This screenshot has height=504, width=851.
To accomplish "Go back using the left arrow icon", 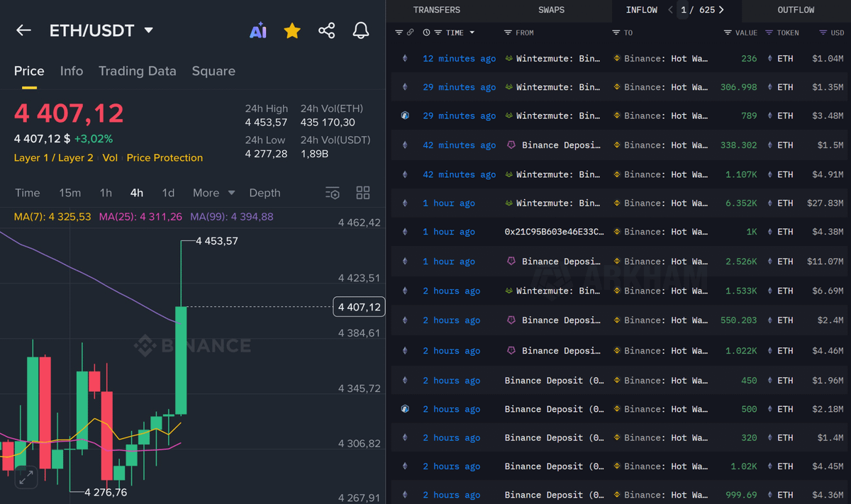I will pyautogui.click(x=23, y=30).
